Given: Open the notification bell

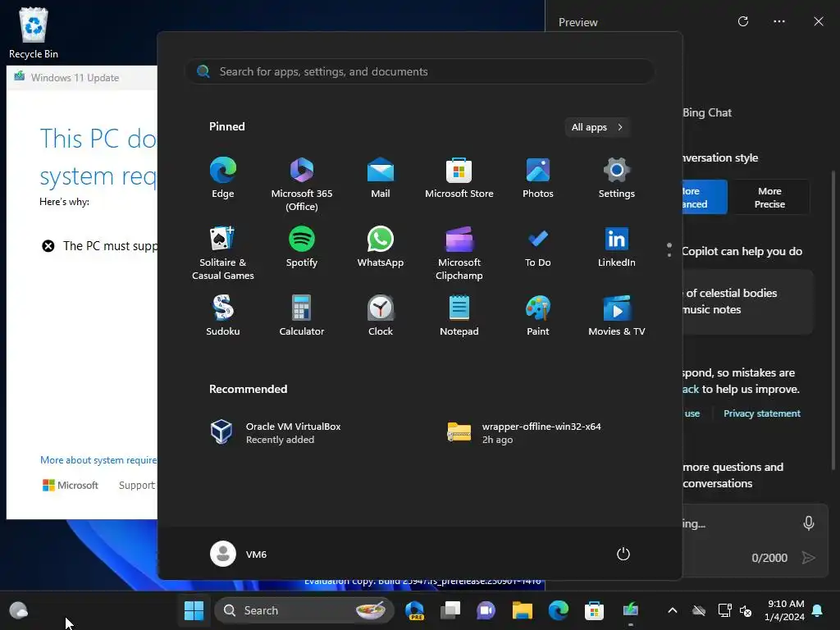Looking at the screenshot, I should click(818, 610).
